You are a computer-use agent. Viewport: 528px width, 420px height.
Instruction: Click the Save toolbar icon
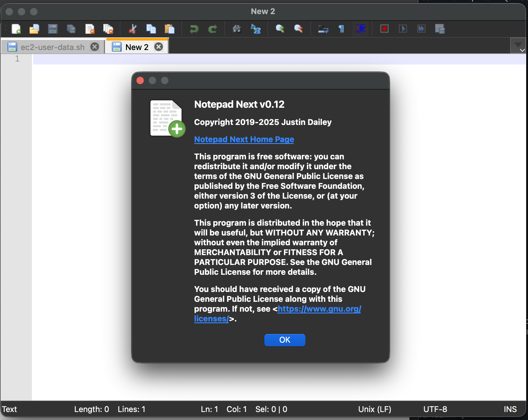coord(53,29)
